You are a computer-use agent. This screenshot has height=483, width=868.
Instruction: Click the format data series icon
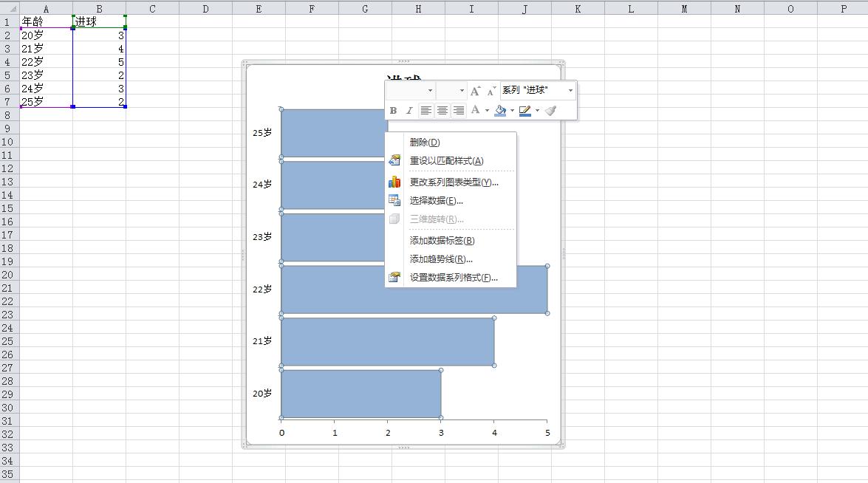[394, 278]
